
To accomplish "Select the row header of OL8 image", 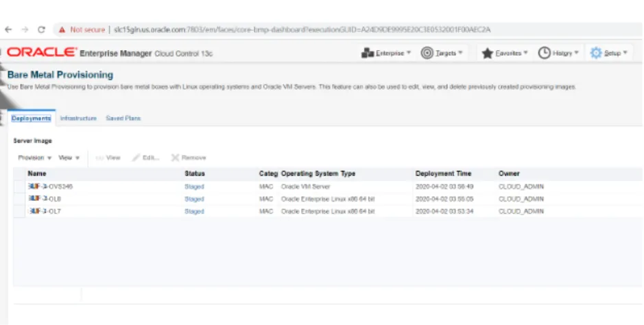I will [19, 199].
